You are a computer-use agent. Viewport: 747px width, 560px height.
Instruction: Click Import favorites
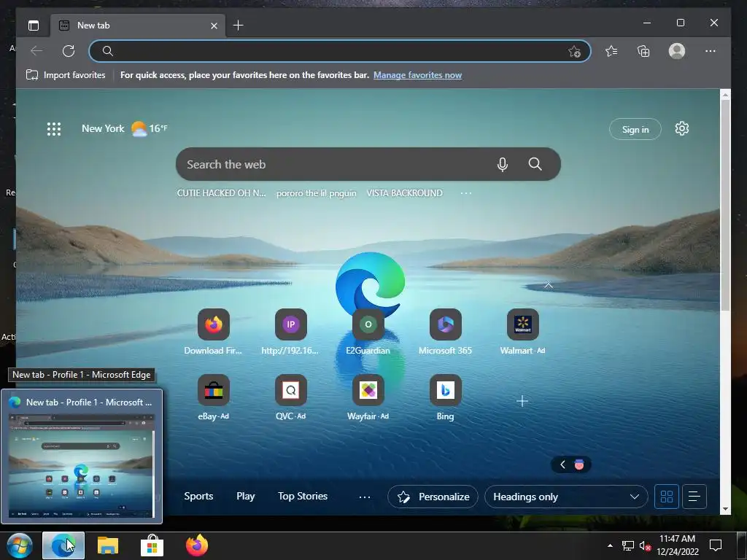(66, 75)
